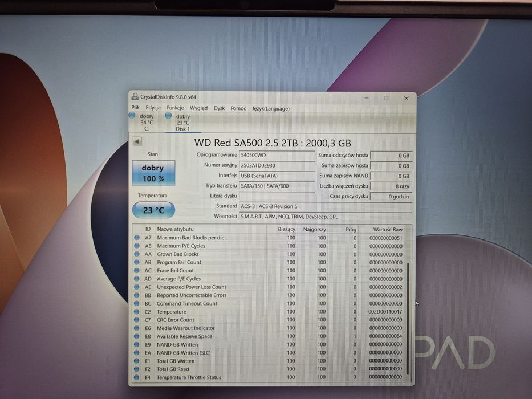Click status dot of Total GB Written
Screen dimensions: 532x399
(x=137, y=361)
